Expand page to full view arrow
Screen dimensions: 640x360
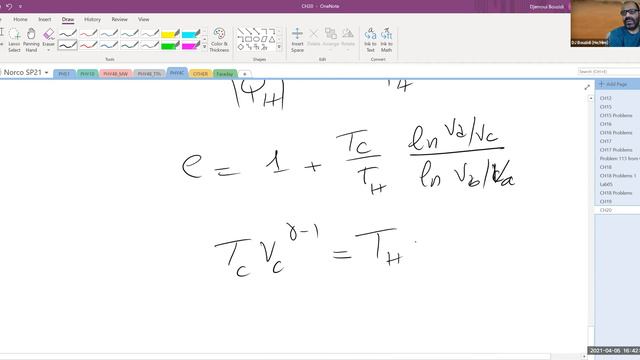point(587,87)
